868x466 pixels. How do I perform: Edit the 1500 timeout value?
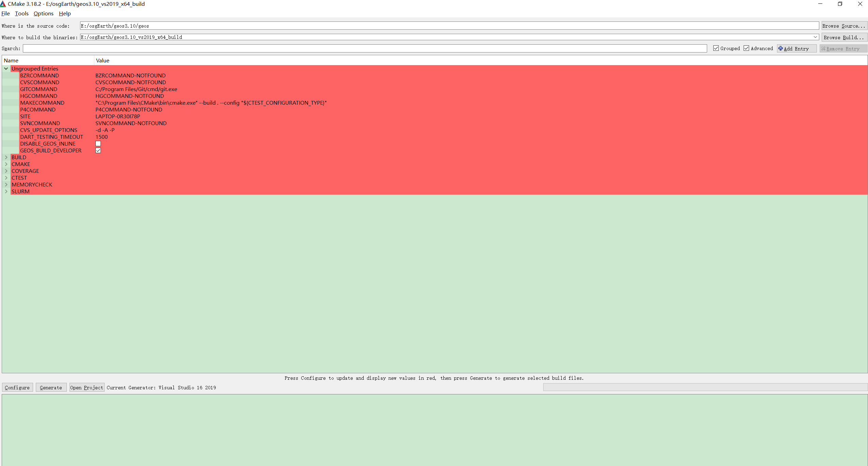coord(102,137)
